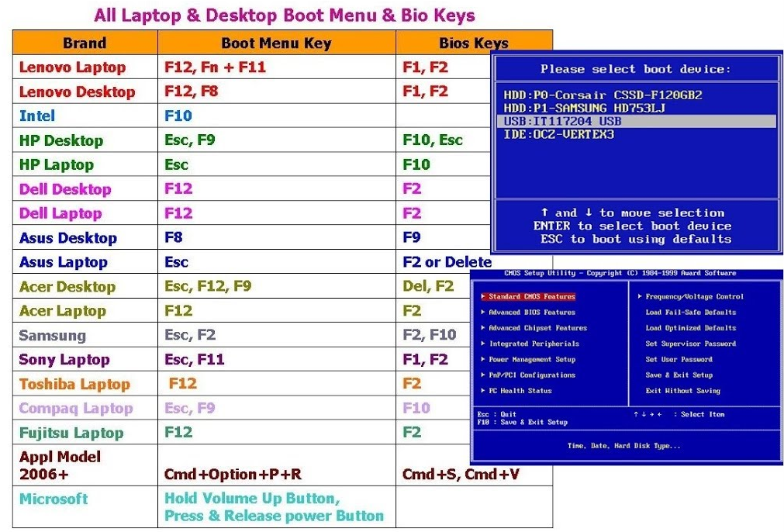Select boot device 'IDE:OCZ-VERTEX3'
The height and width of the screenshot is (532, 784).
[x=558, y=134]
